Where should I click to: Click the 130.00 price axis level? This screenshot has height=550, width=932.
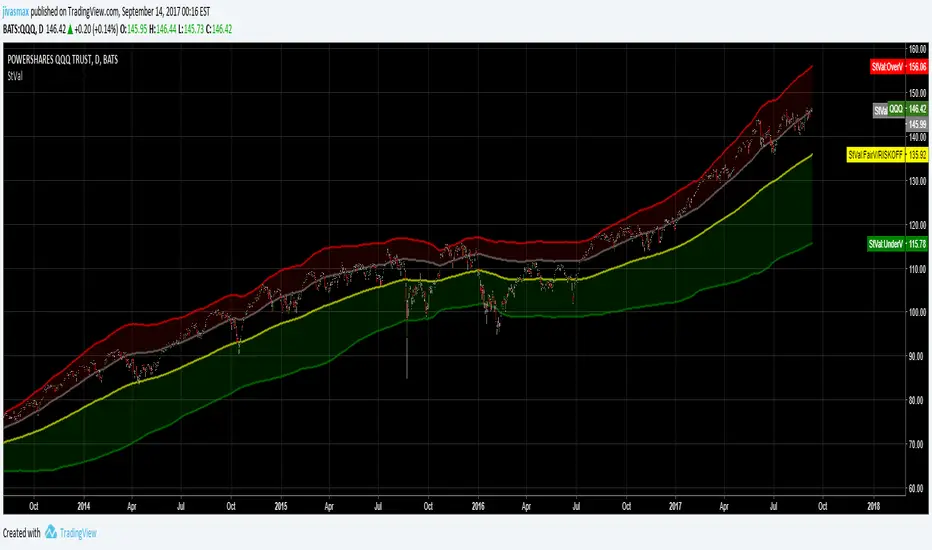pyautogui.click(x=917, y=181)
